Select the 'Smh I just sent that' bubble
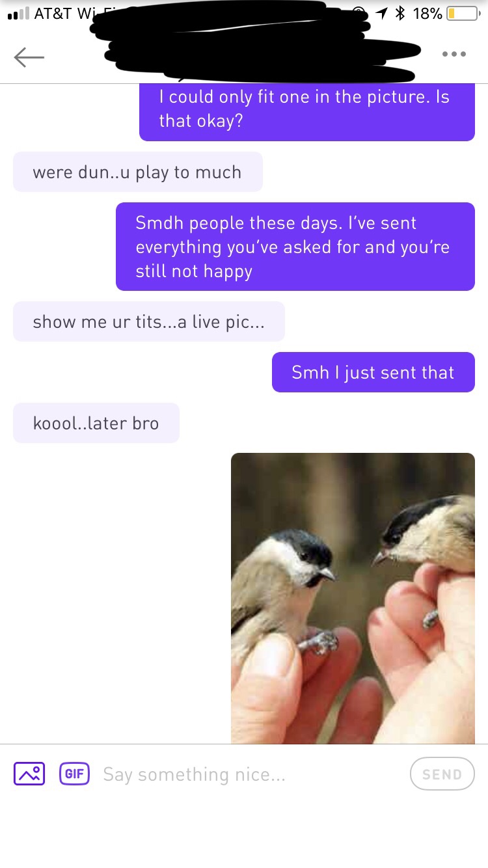The image size is (488, 868). point(373,372)
